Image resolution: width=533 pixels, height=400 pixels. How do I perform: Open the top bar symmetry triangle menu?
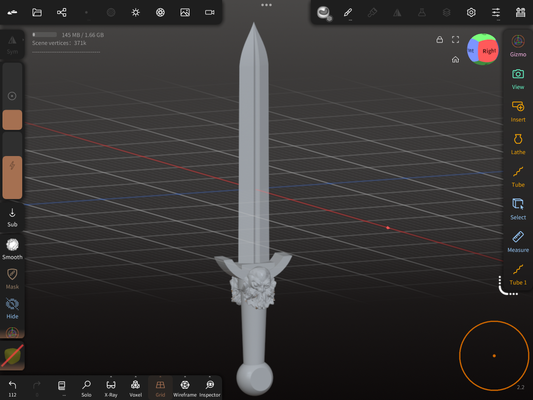pos(397,13)
